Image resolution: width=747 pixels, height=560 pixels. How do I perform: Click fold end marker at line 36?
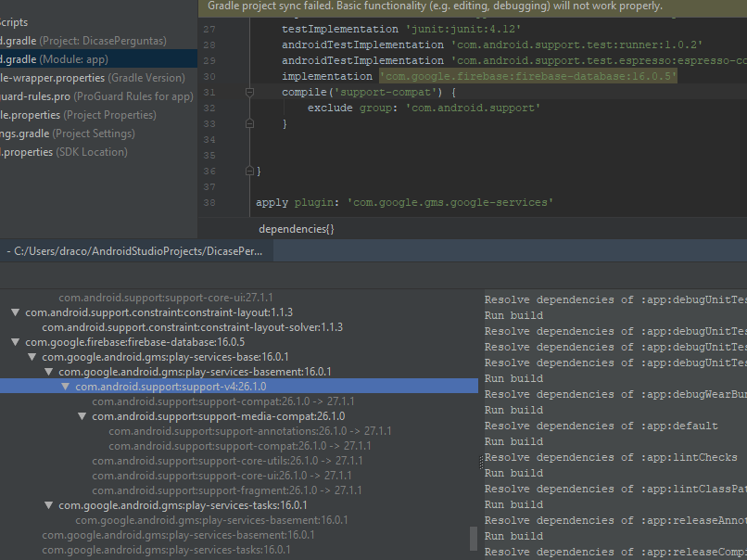(x=249, y=171)
